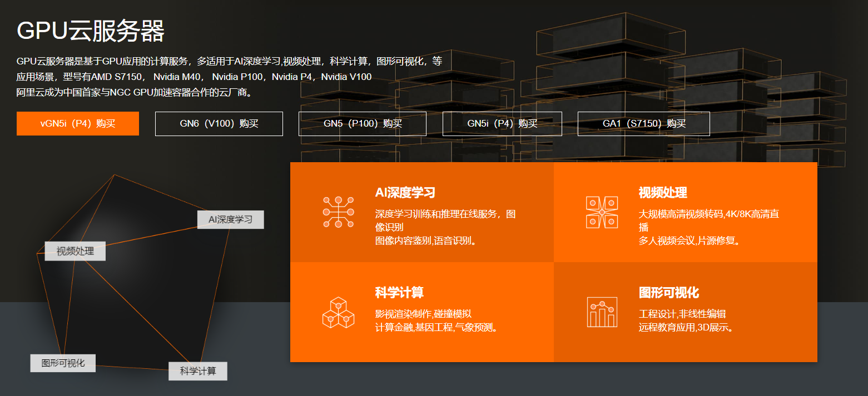Click the 科学计算 stacked cubes icon
This screenshot has width=868, height=396.
pyautogui.click(x=338, y=312)
